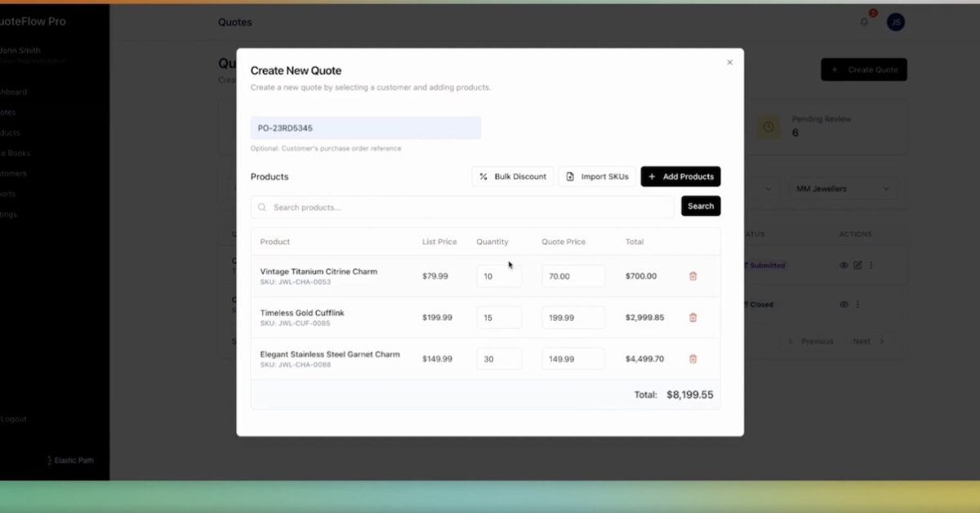This screenshot has height=513, width=980.
Task: Open Dashboard in the sidebar
Action: tap(13, 92)
